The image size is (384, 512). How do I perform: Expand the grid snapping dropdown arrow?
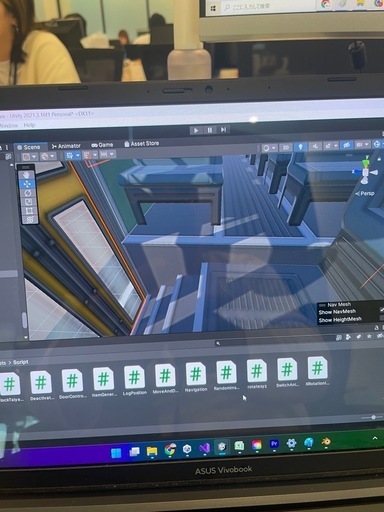[95, 155]
